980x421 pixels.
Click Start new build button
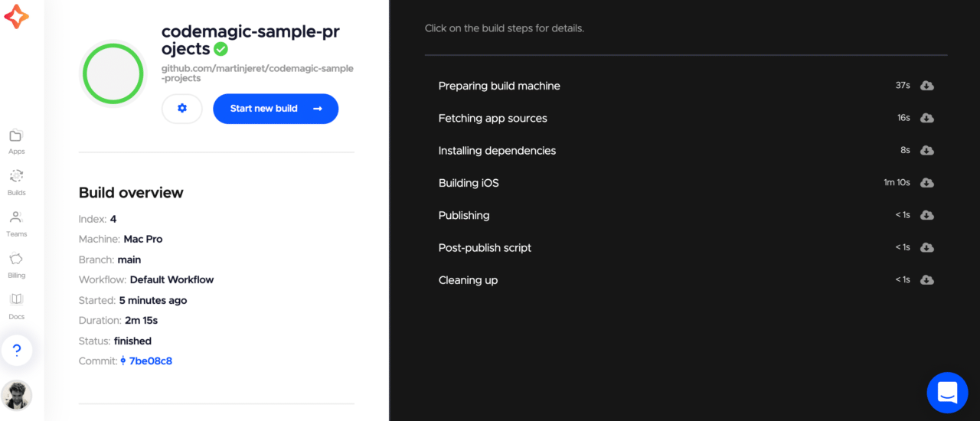(x=276, y=109)
